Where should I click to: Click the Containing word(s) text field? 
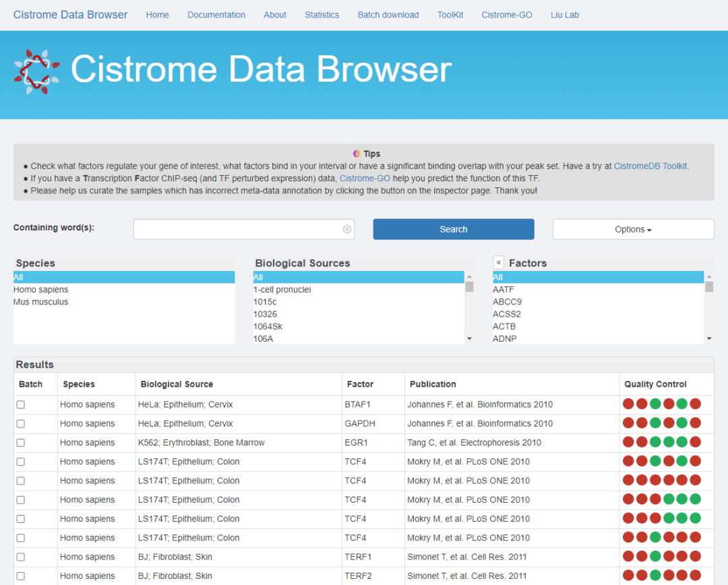click(x=244, y=229)
